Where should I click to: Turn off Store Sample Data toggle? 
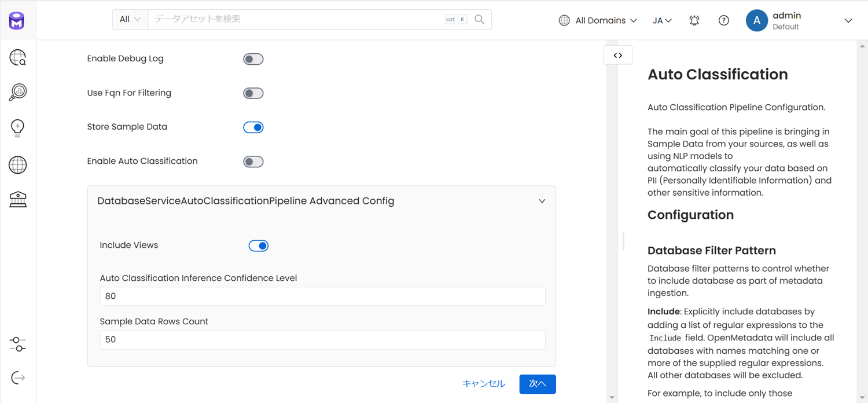pyautogui.click(x=253, y=127)
